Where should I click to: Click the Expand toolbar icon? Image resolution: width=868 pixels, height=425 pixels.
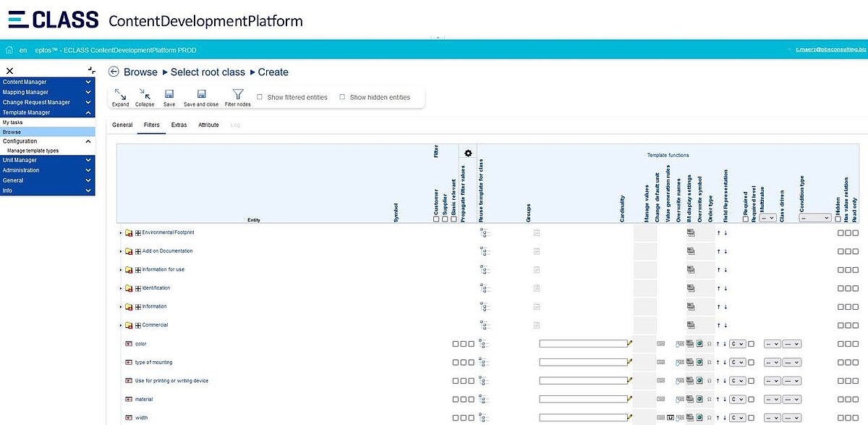(x=120, y=94)
